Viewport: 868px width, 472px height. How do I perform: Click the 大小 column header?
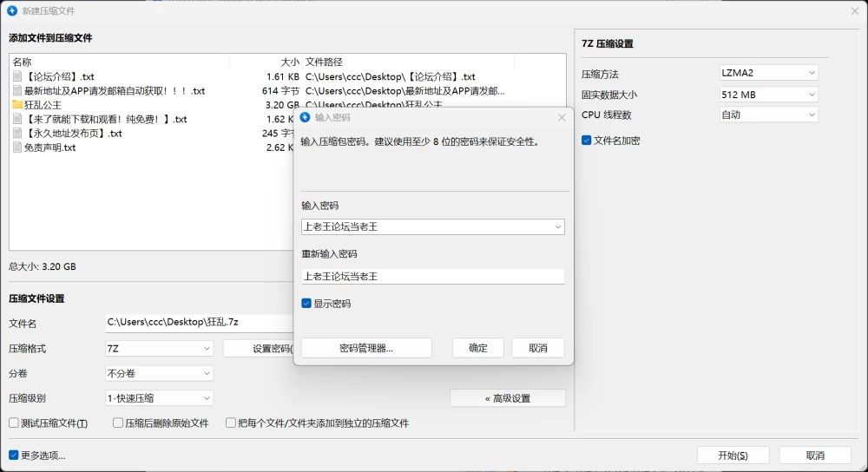click(x=265, y=62)
